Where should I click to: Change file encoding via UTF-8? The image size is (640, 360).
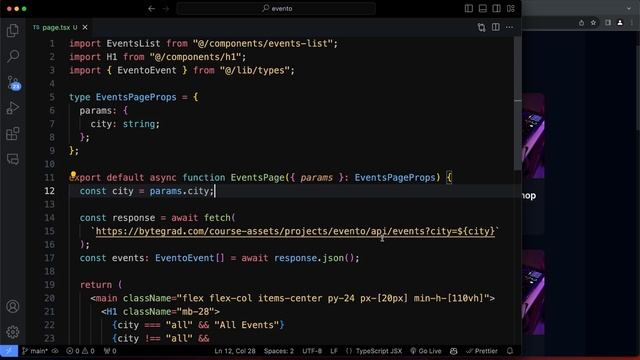312,351
